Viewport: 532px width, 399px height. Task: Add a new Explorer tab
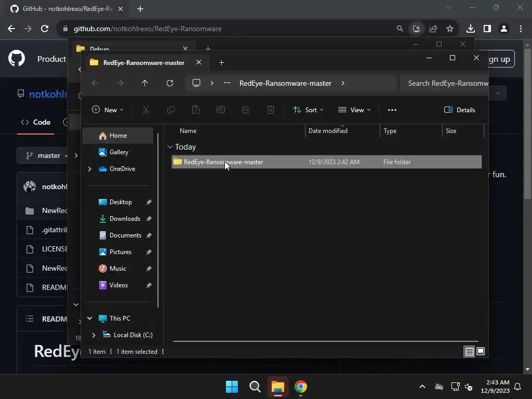(x=221, y=63)
